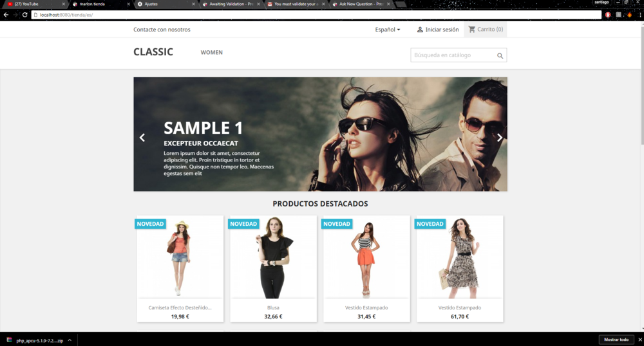Show previous slide with left carousel arrow
Image resolution: width=644 pixels, height=346 pixels.
142,138
